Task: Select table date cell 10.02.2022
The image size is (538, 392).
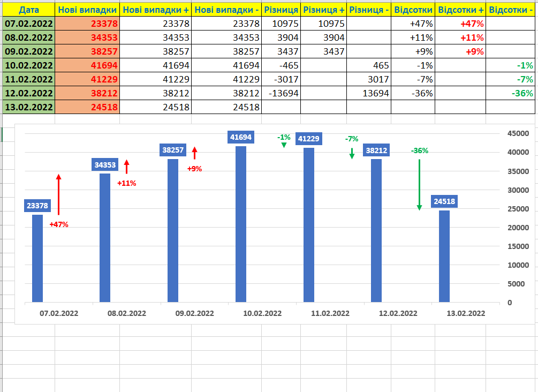Action: pyautogui.click(x=28, y=65)
